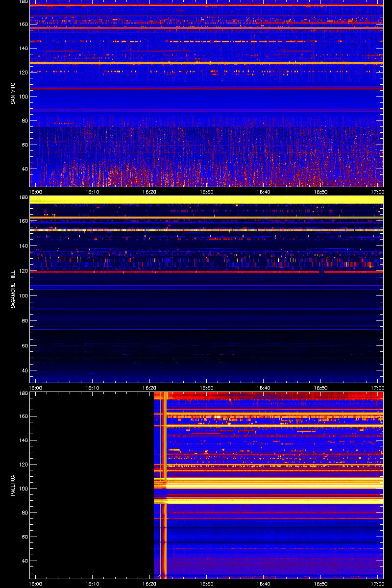
Task: Click the black no-data region in Palehua panel
Action: pyautogui.click(x=92, y=485)
